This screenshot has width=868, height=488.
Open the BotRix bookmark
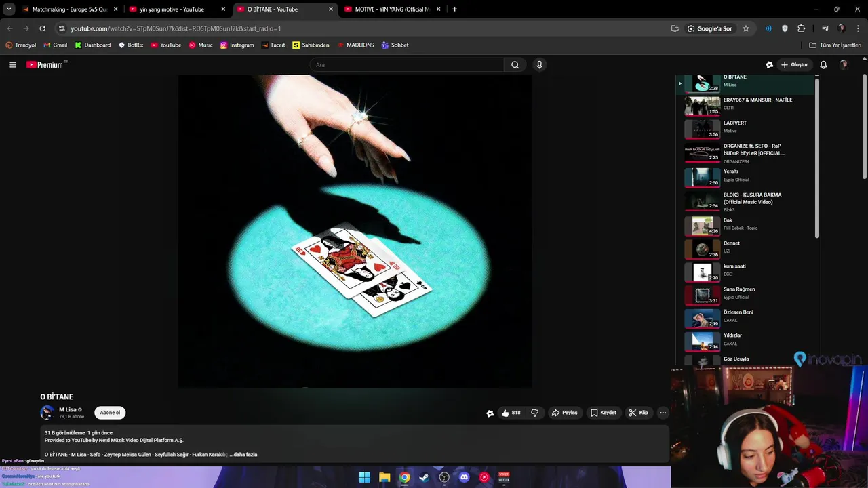pyautogui.click(x=130, y=45)
